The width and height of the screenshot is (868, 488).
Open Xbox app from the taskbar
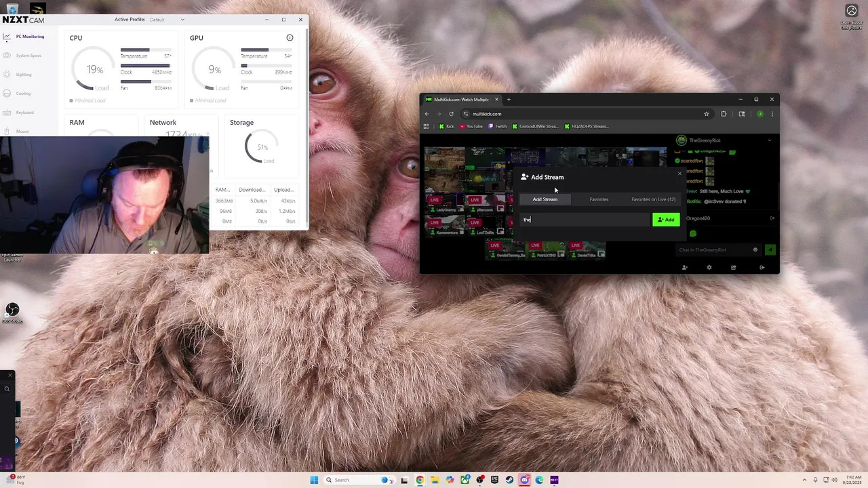pyautogui.click(x=465, y=480)
